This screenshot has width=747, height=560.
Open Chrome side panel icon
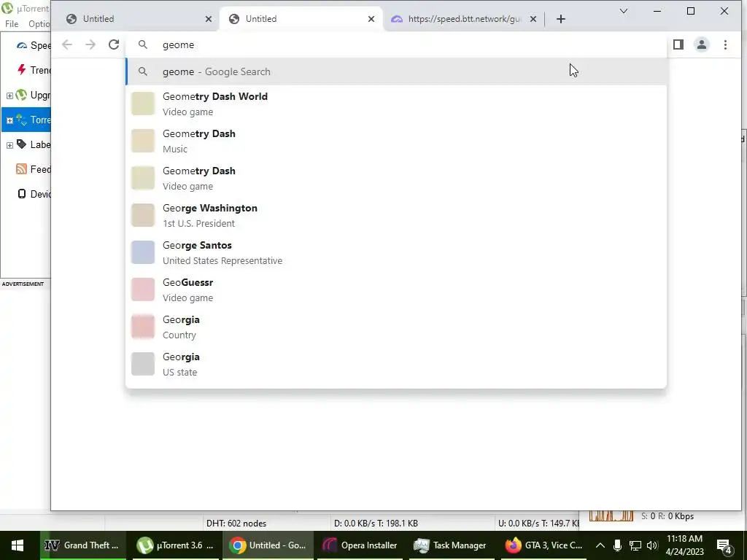678,44
